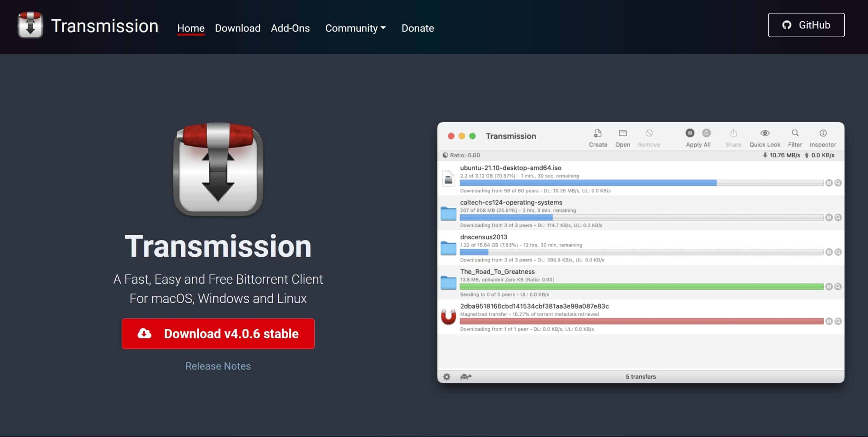Click the gear settings icon at the window bottom
868x437 pixels.
point(447,377)
